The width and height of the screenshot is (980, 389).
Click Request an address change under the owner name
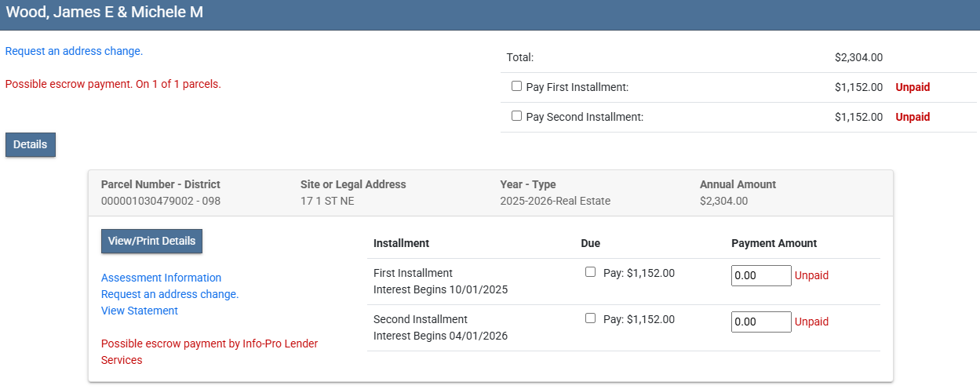click(x=74, y=51)
